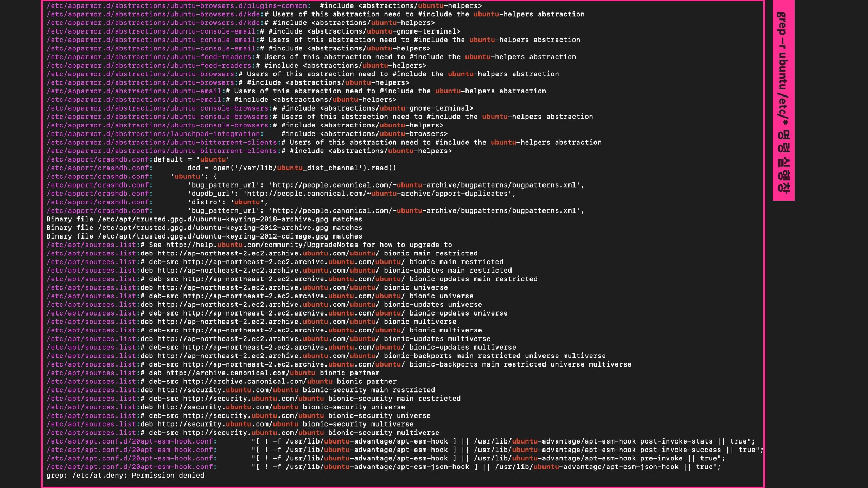
Task: Select sources.list 'deb' ec2 'bionic main restricted' line
Action: 262,253
